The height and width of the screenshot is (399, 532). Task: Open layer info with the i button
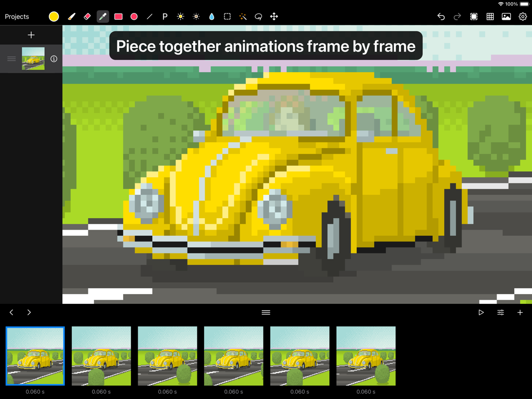(54, 59)
